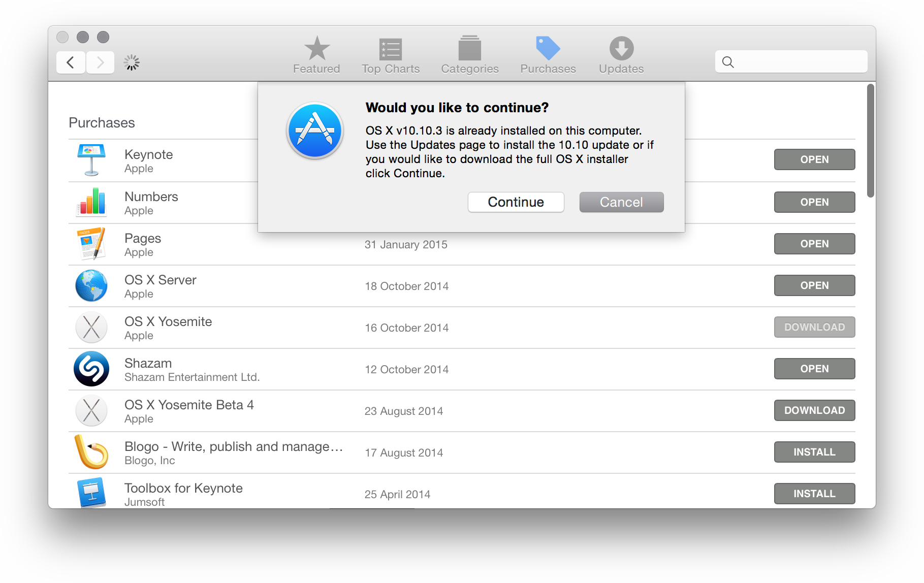Click the magnifying glass search icon
Viewport: 924px width, 583px height.
728,62
